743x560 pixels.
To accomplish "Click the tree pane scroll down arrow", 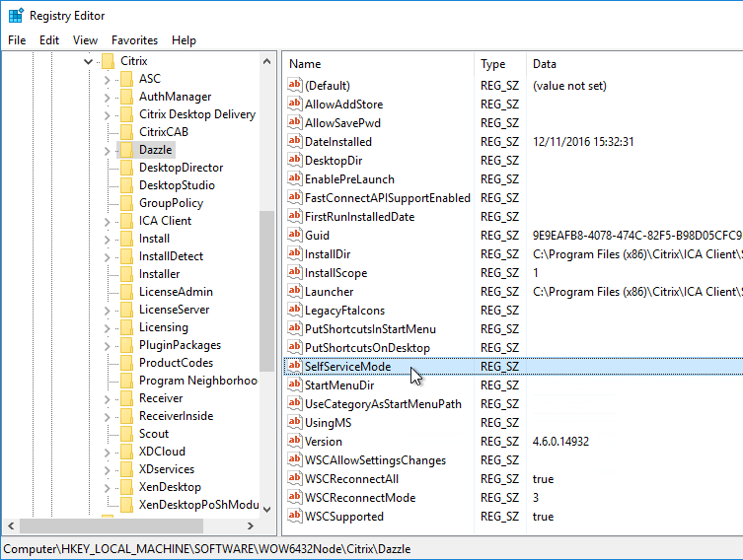I will click(266, 510).
